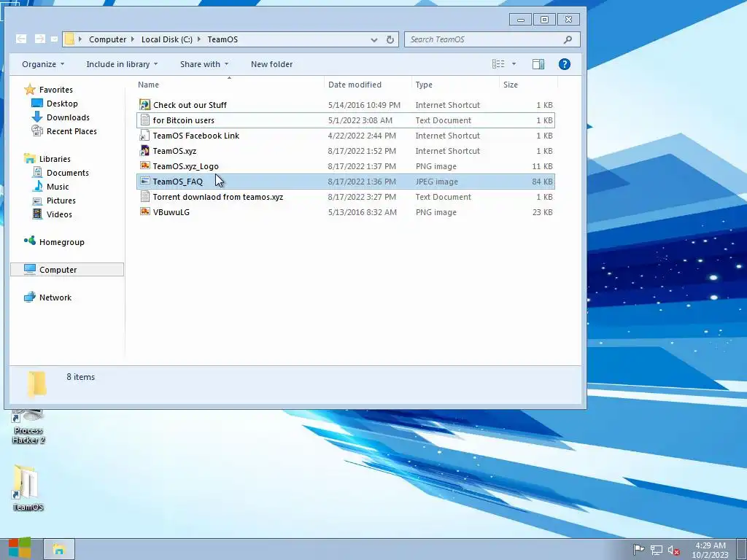Select the Torrent downlaod text file icon
The height and width of the screenshot is (560, 747).
pos(145,197)
